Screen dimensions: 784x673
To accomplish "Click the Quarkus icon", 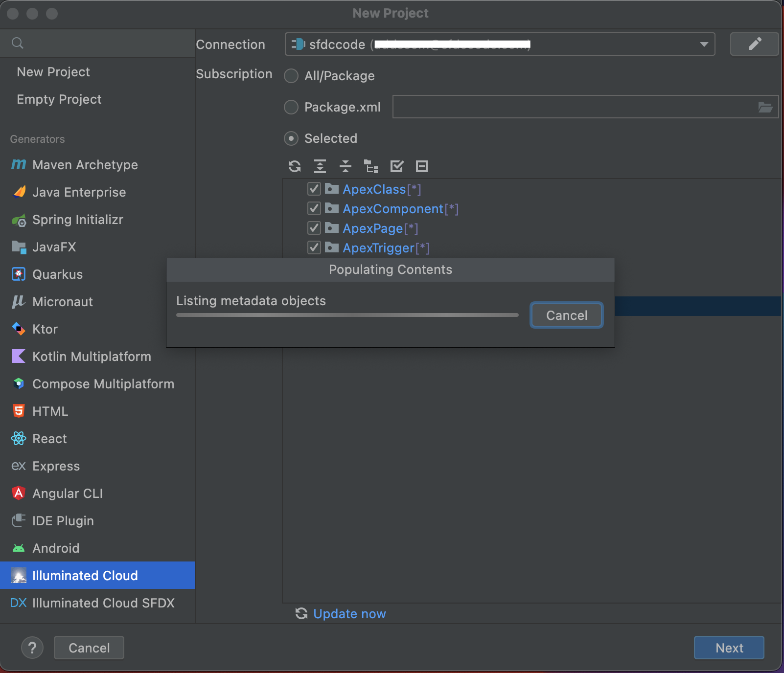I will click(x=19, y=274).
